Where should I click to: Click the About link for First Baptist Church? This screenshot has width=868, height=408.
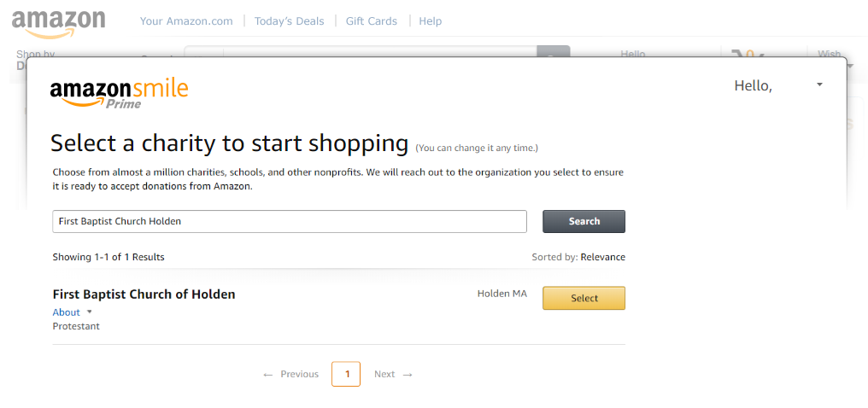point(66,312)
